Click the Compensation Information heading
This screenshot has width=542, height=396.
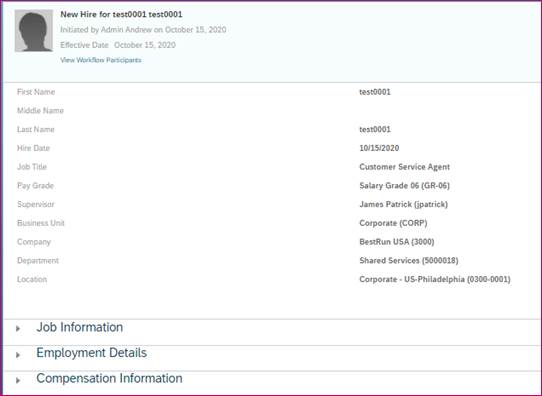coord(109,378)
